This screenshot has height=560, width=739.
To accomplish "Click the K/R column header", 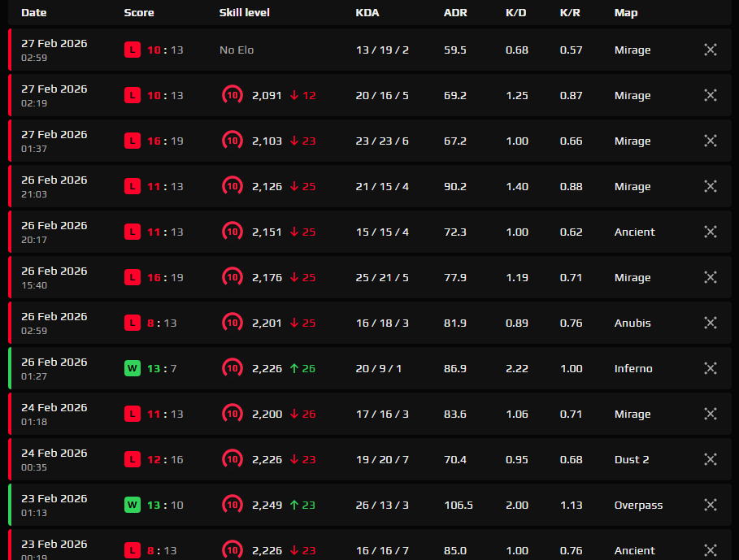I will [570, 13].
